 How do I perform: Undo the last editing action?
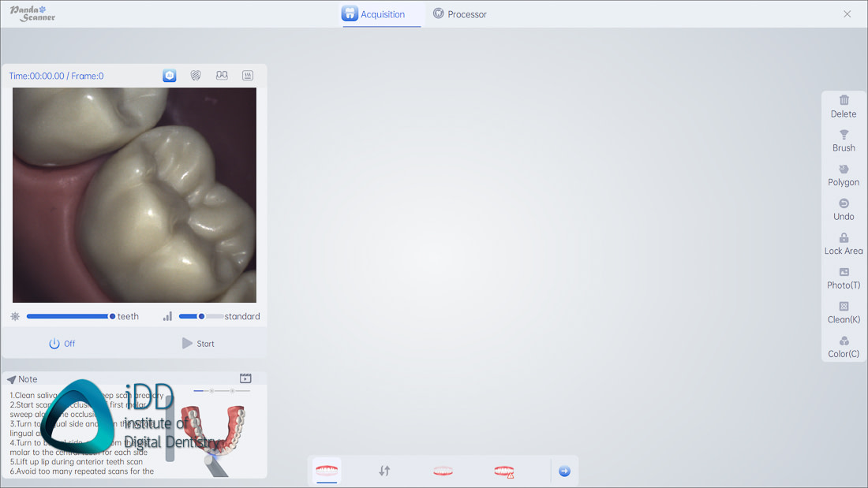click(843, 209)
